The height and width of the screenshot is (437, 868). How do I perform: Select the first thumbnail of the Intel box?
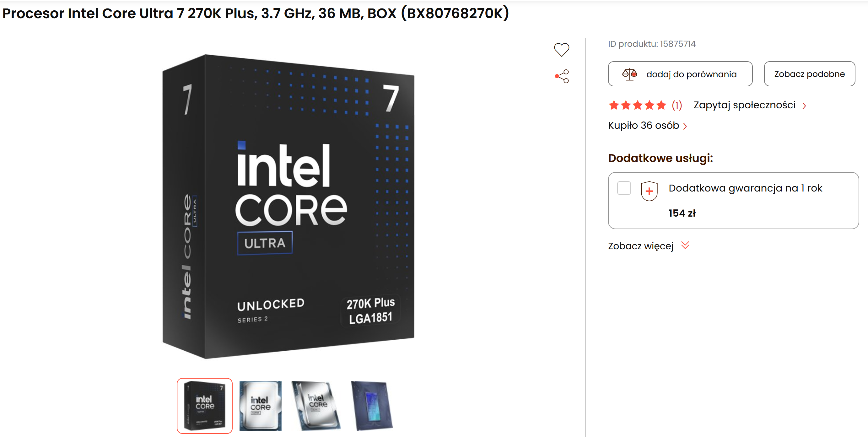pyautogui.click(x=205, y=406)
